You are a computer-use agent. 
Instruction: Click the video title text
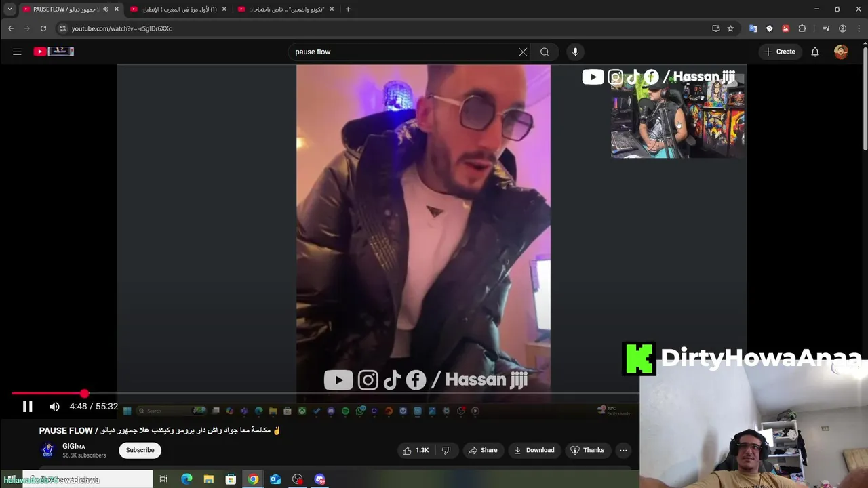point(159,430)
